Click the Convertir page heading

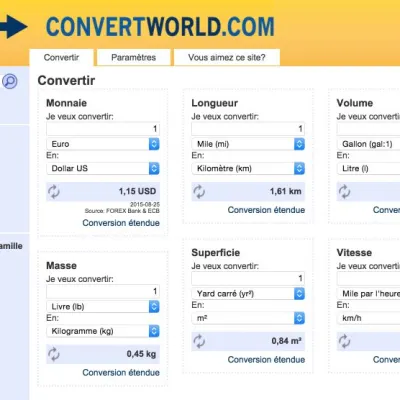66,80
